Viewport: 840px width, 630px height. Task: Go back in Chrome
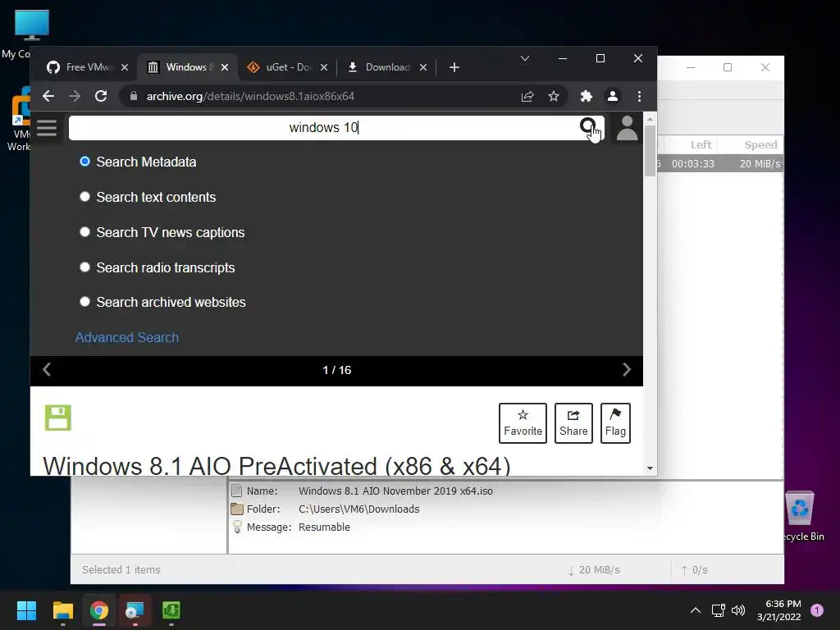coord(48,97)
